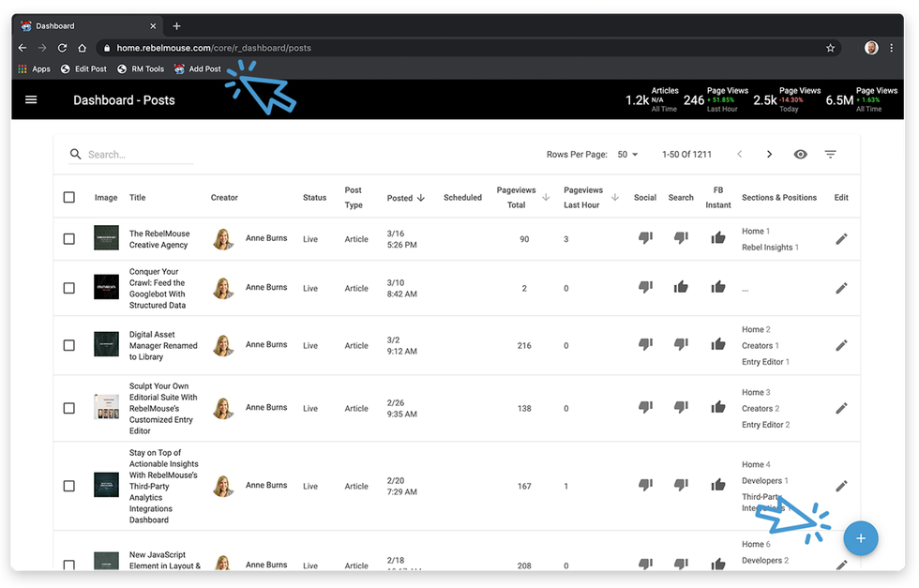Check the RebelMouse Creative Agency row checkbox
This screenshot has height=588, width=919.
[69, 239]
